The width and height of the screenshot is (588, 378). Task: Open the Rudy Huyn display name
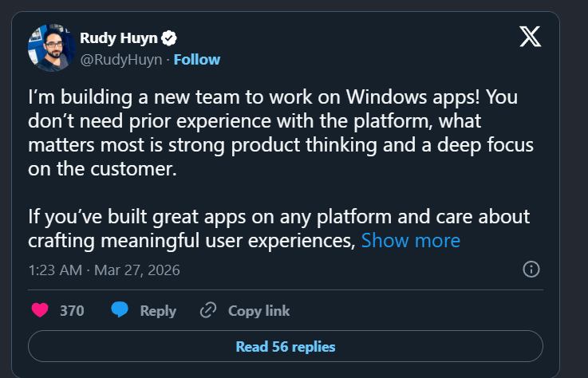(120, 37)
